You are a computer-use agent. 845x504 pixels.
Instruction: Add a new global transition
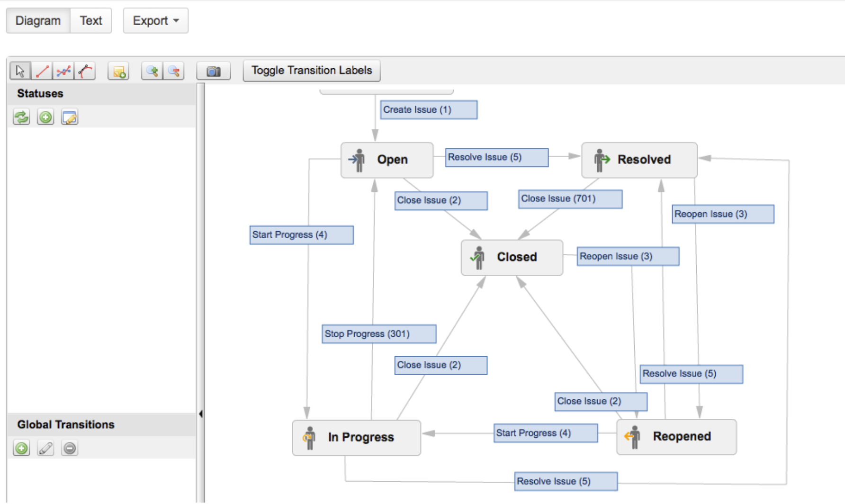pos(21,448)
